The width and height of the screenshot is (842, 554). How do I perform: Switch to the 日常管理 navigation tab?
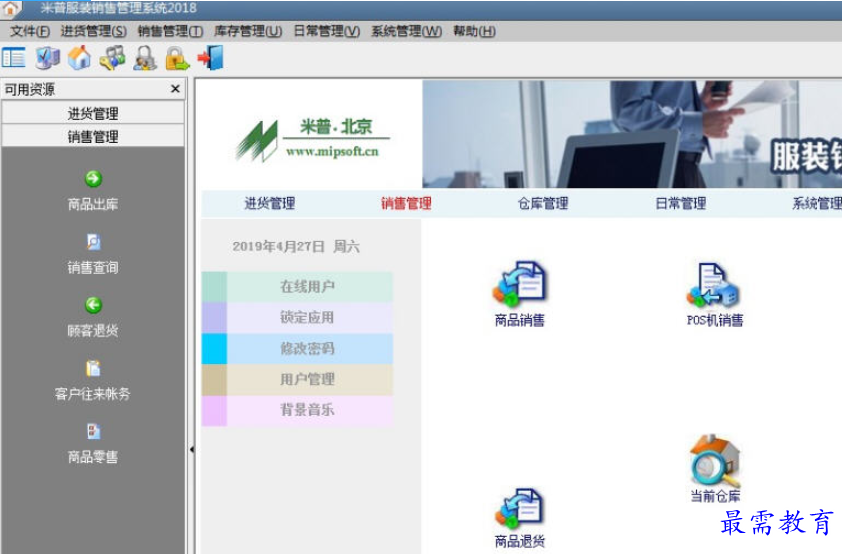(x=681, y=203)
